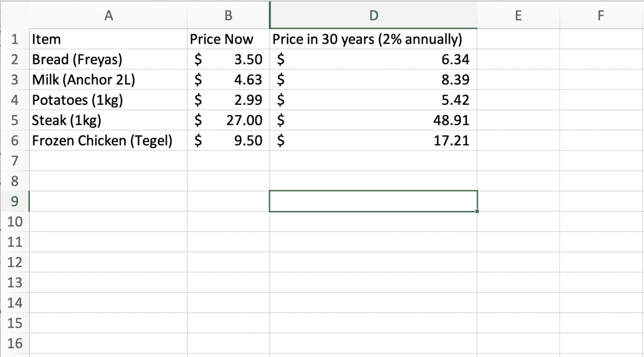Click the Item header cell
This screenshot has width=644, height=357.
coord(109,39)
